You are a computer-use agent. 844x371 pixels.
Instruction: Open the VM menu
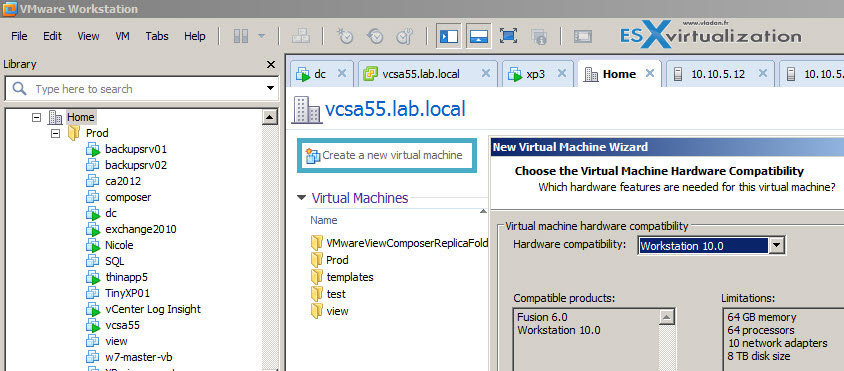122,36
